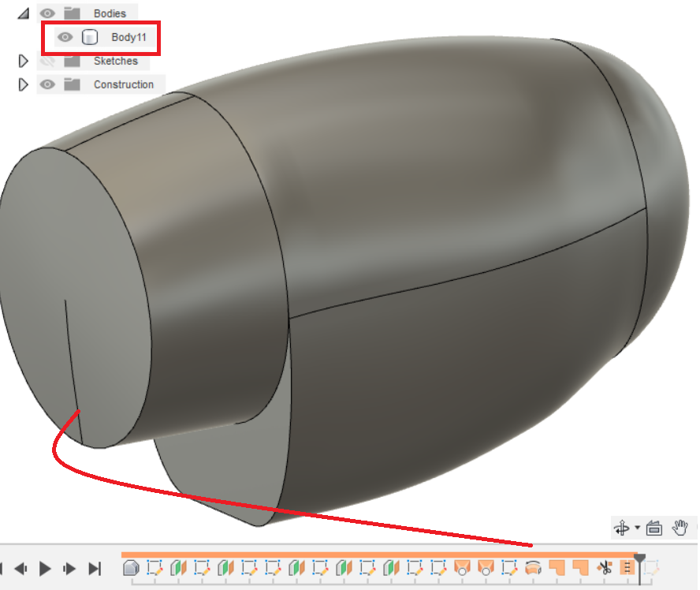Play the timeline history

[x=45, y=569]
